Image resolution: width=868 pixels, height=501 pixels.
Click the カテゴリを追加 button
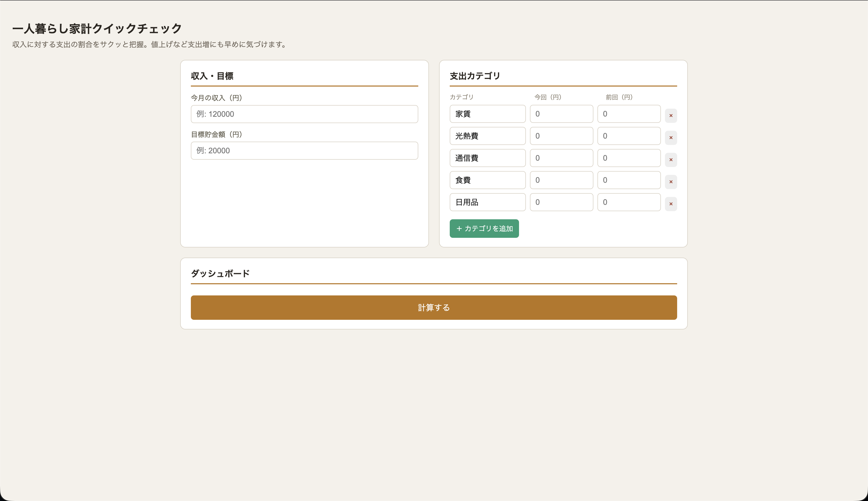(x=484, y=228)
